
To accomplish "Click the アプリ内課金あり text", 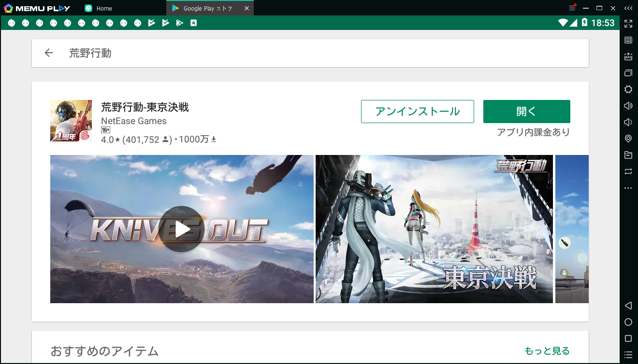I will (534, 132).
